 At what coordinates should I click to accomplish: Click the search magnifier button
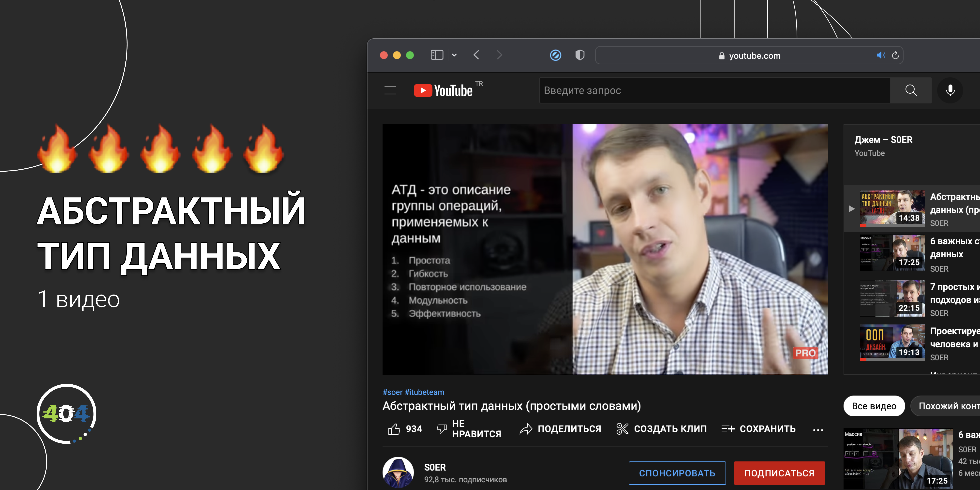(x=911, y=90)
